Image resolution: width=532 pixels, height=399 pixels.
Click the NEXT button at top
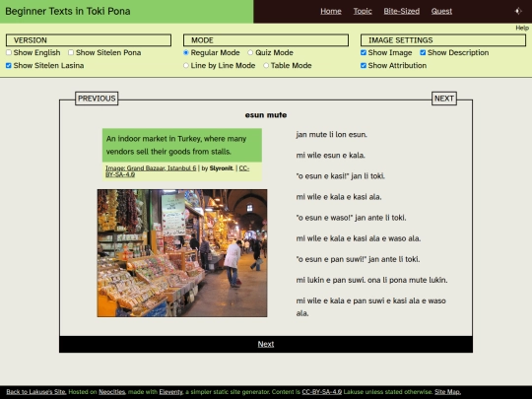(x=444, y=99)
